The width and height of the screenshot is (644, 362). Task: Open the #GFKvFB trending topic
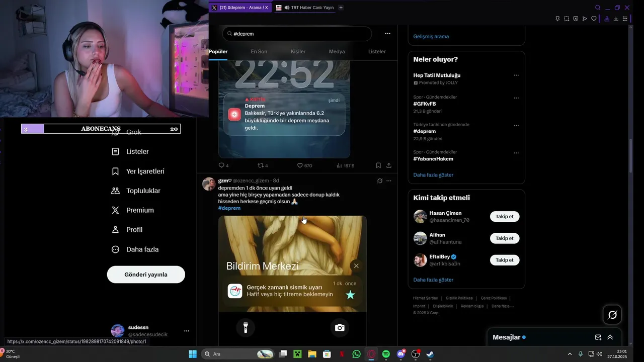425,104
